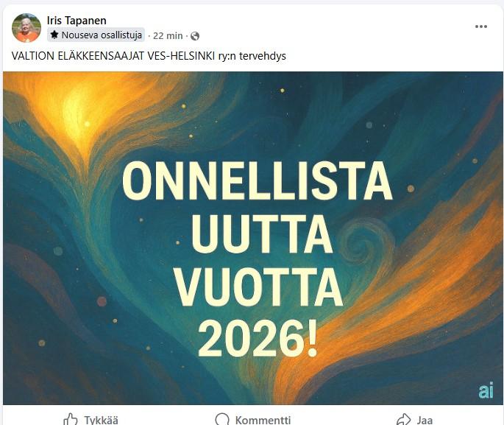Click the Tykkää label
The image size is (504, 425).
pyautogui.click(x=102, y=420)
